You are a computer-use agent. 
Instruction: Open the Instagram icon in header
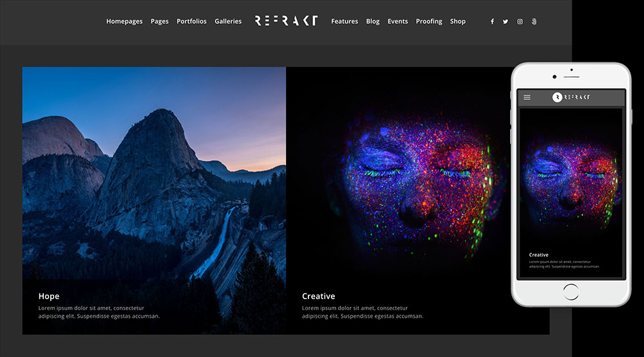[520, 21]
